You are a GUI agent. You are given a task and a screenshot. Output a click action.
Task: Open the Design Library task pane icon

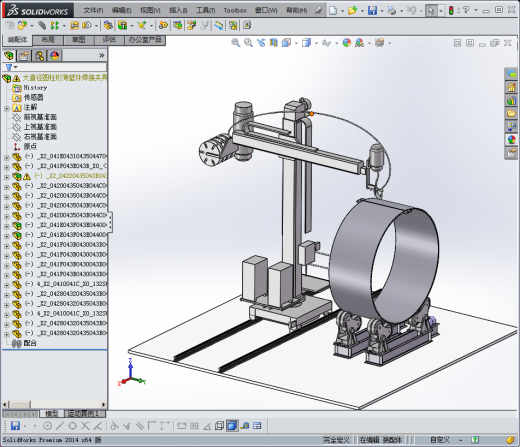511,100
